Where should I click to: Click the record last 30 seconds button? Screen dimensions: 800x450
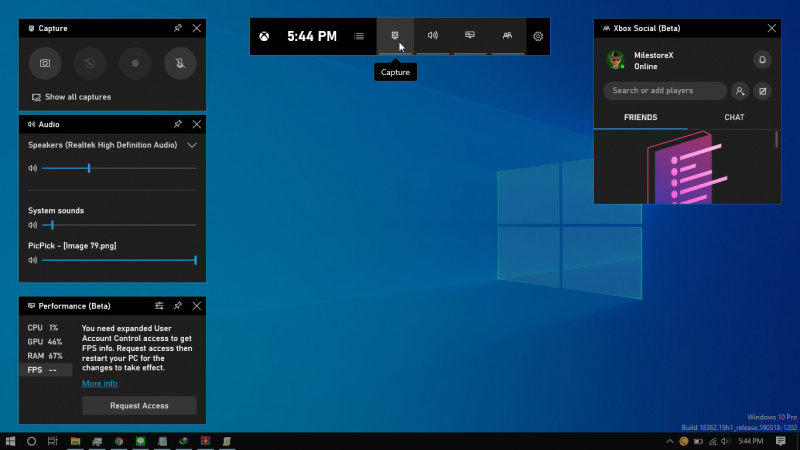coord(90,63)
